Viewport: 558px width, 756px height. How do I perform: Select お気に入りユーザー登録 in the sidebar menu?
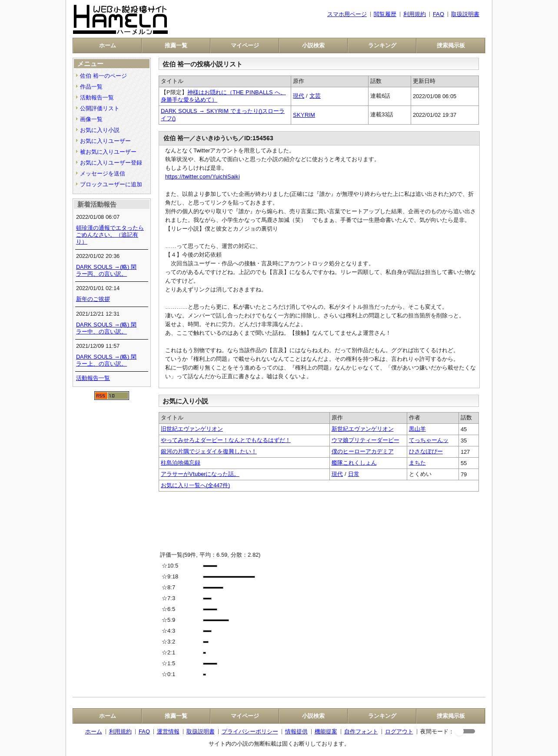pos(111,163)
